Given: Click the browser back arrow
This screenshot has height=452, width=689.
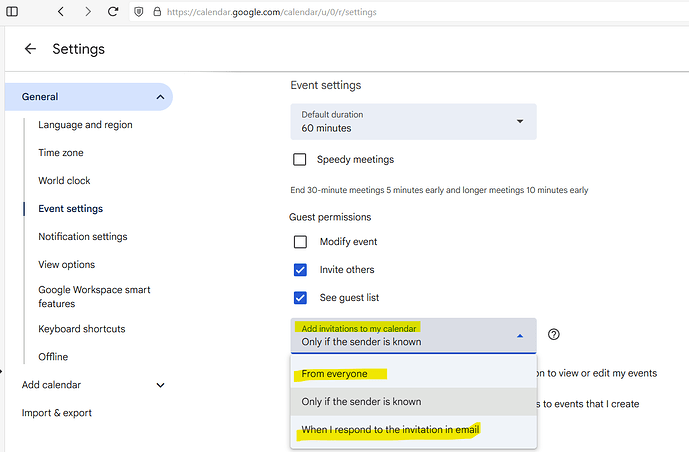Looking at the screenshot, I should point(61,12).
